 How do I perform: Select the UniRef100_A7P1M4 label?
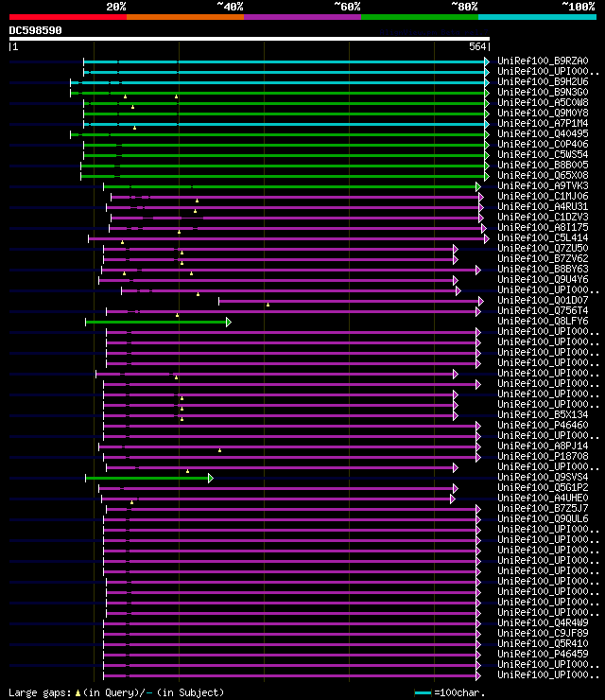(543, 123)
